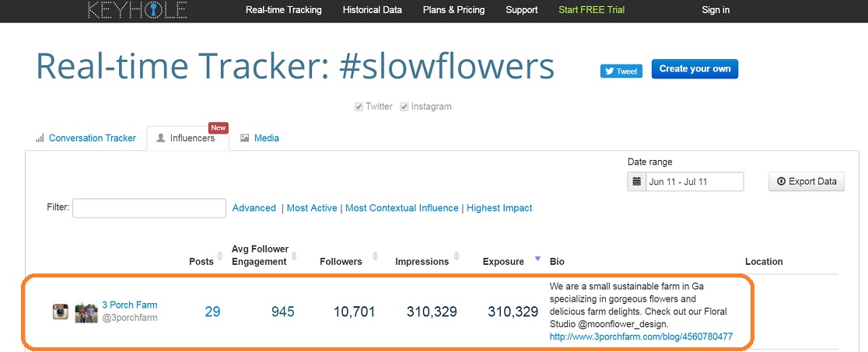Toggle the Instagram checkbox

[x=404, y=106]
